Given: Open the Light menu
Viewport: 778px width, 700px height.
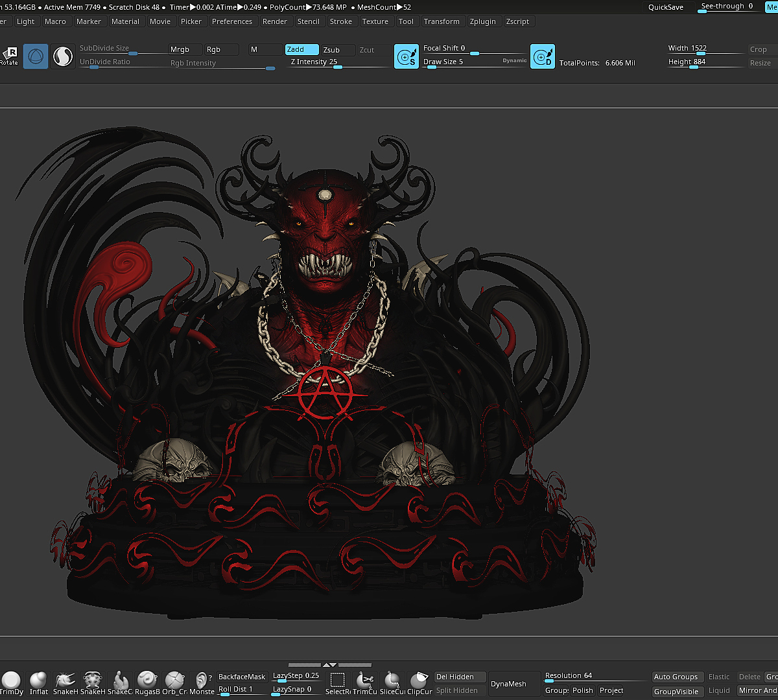Looking at the screenshot, I should (26, 21).
